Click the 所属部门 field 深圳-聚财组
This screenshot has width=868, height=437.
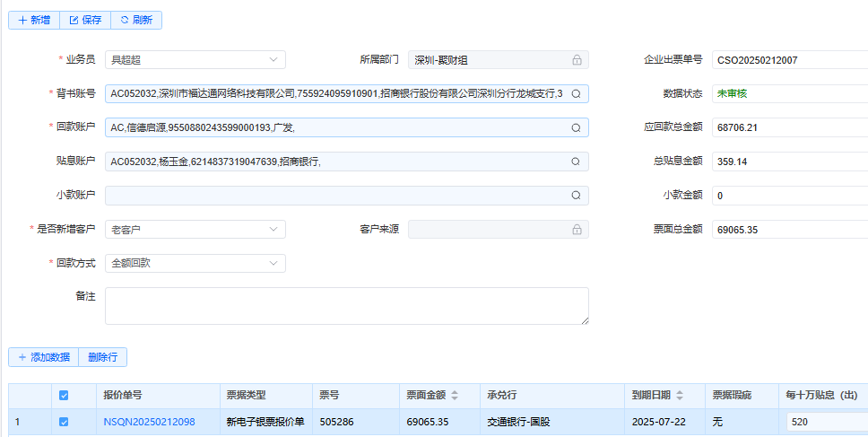point(499,60)
